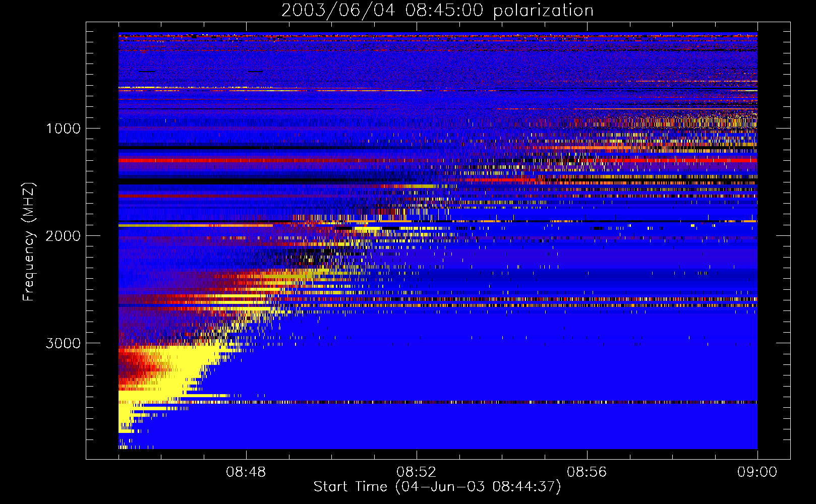Image resolution: width=816 pixels, height=504 pixels.
Task: Click the 08:56 time tick label
Action: 587,472
